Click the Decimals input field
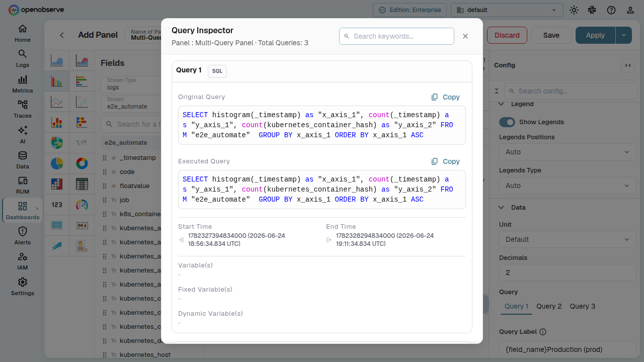644x362 pixels. click(x=568, y=273)
